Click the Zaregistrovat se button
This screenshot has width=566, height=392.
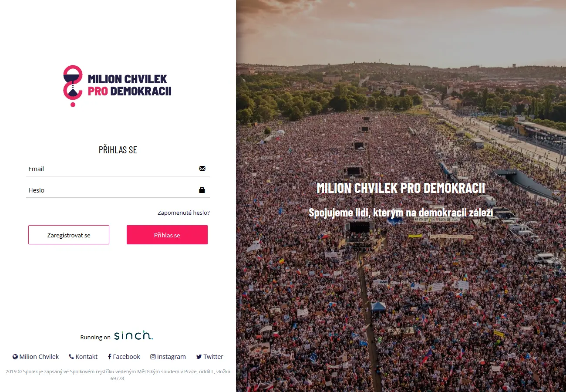(69, 235)
